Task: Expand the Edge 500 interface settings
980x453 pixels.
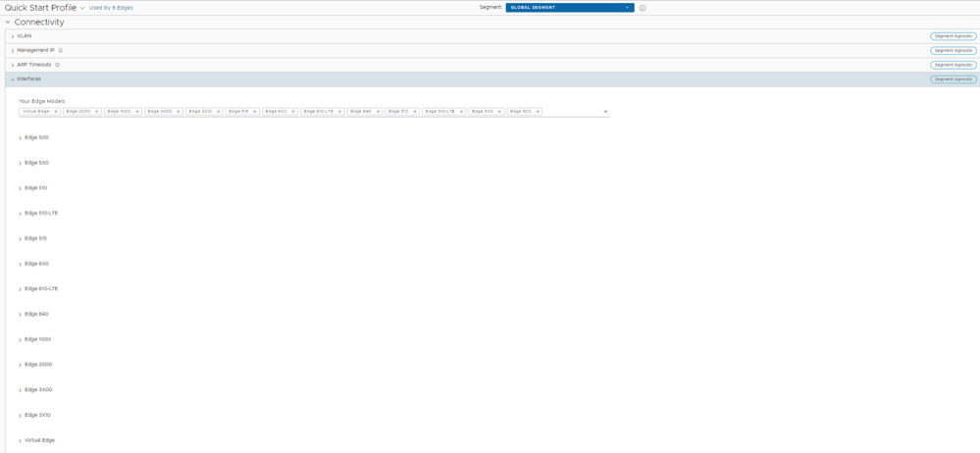Action: click(21, 138)
